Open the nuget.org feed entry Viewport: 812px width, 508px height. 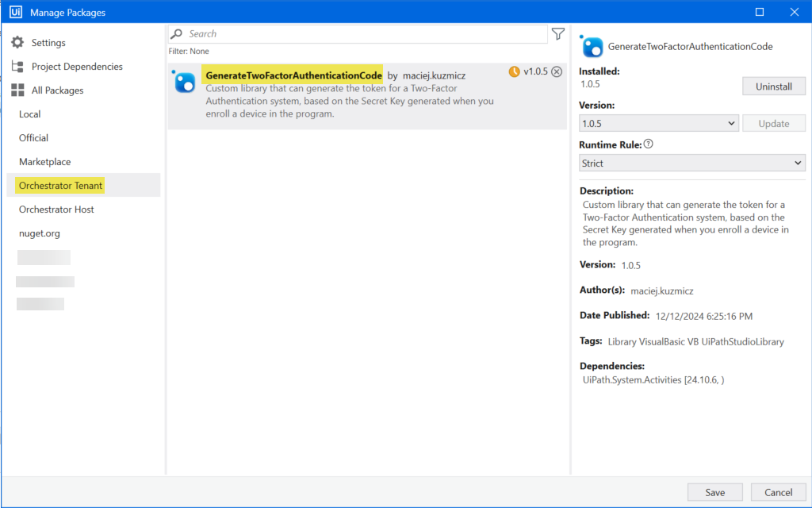coord(38,233)
